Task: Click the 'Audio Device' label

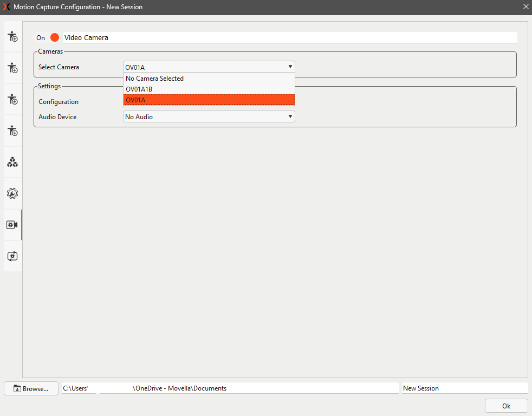Action: click(57, 116)
